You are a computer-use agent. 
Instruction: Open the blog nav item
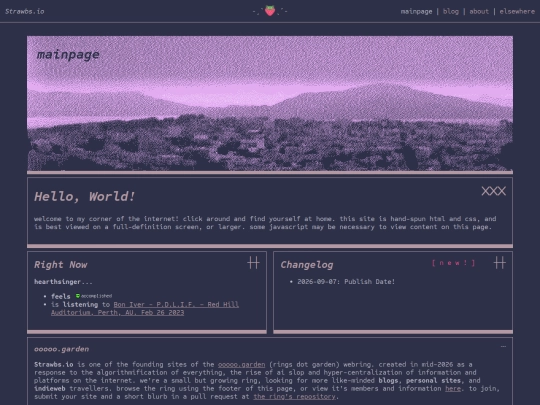point(450,11)
